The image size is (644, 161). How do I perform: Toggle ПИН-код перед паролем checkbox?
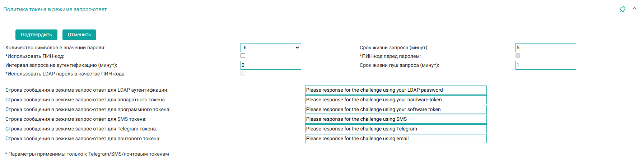tap(518, 56)
